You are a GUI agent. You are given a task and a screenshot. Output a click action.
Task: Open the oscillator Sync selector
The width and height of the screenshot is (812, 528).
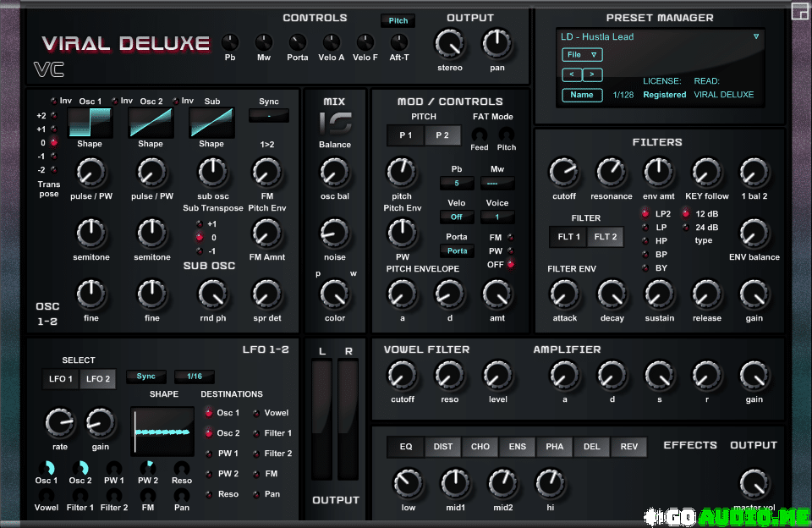click(x=269, y=116)
